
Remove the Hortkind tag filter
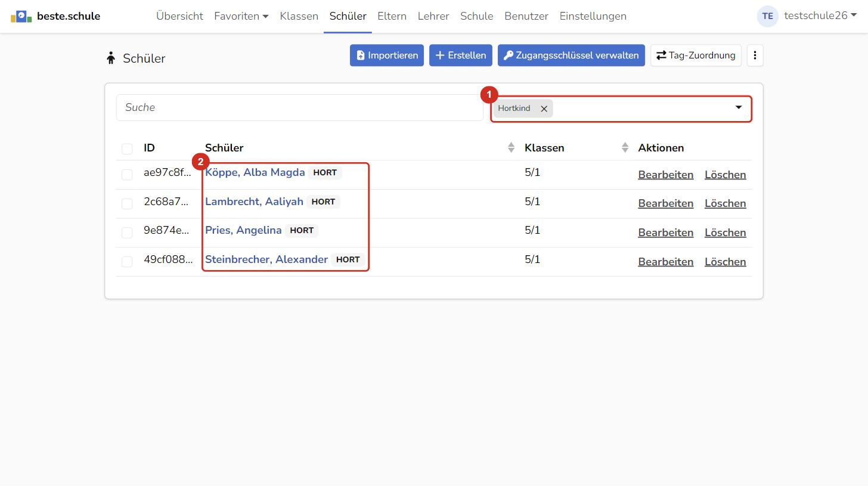coord(544,109)
